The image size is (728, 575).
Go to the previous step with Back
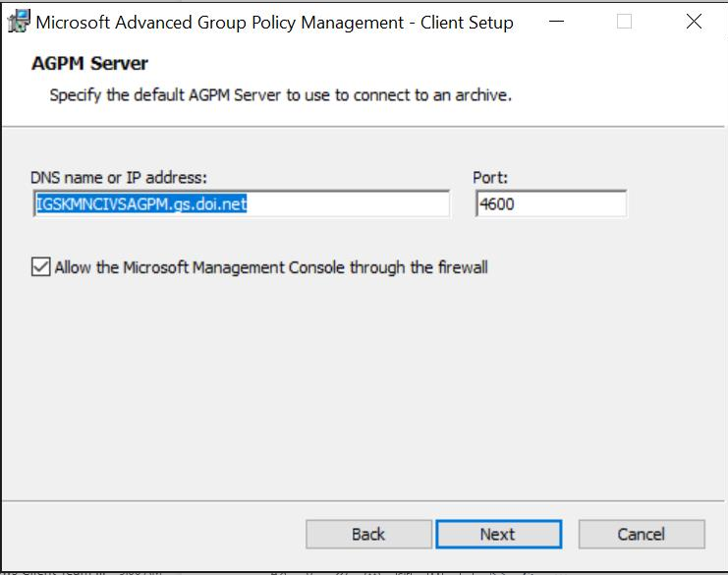tap(368, 534)
